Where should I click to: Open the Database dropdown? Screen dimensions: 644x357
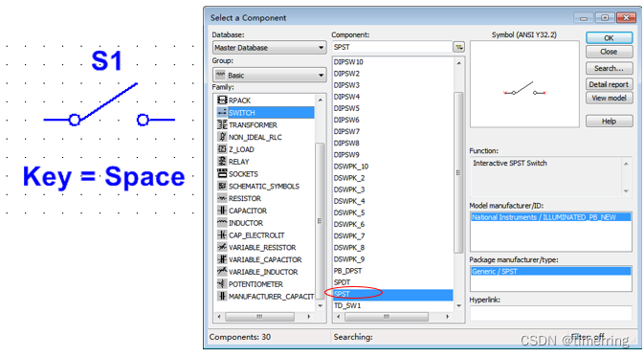pos(270,48)
